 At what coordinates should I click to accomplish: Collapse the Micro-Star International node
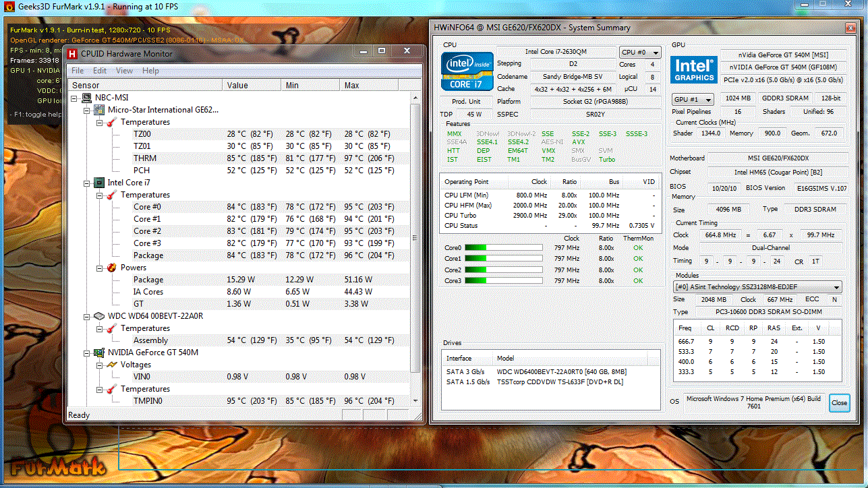[87, 110]
